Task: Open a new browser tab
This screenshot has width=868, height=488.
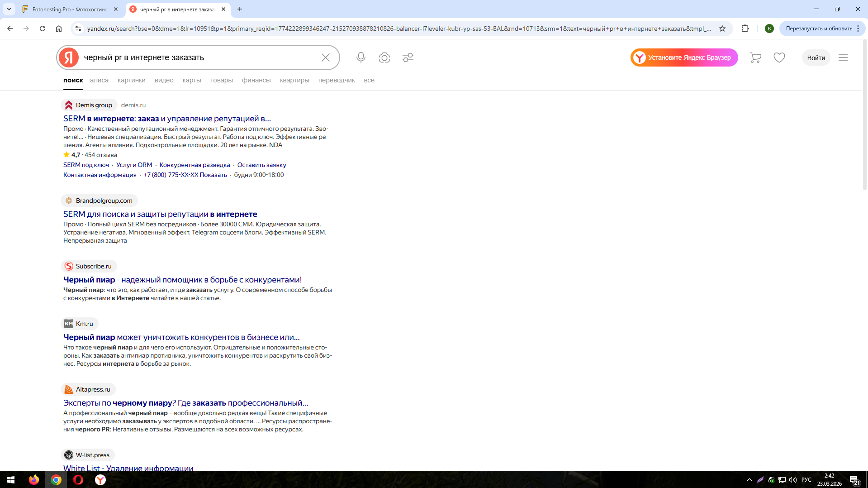Action: coord(240,9)
